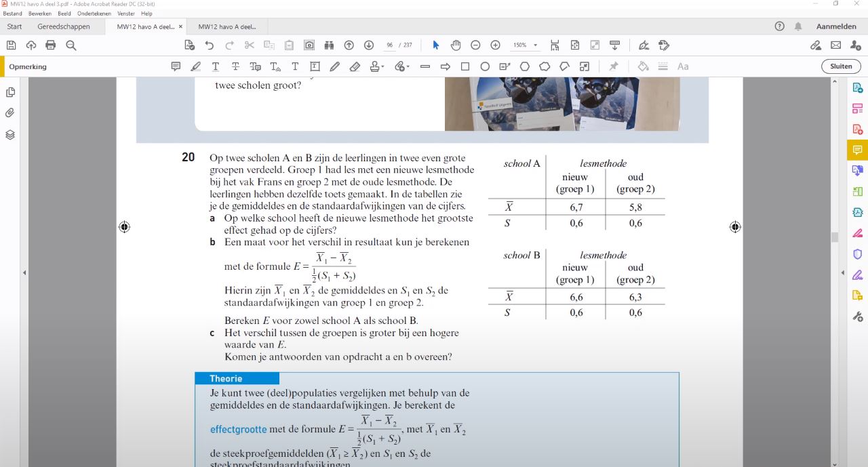Click the vertical scrollbar thumb
Image resolution: width=868 pixels, height=467 pixels.
coord(835,237)
